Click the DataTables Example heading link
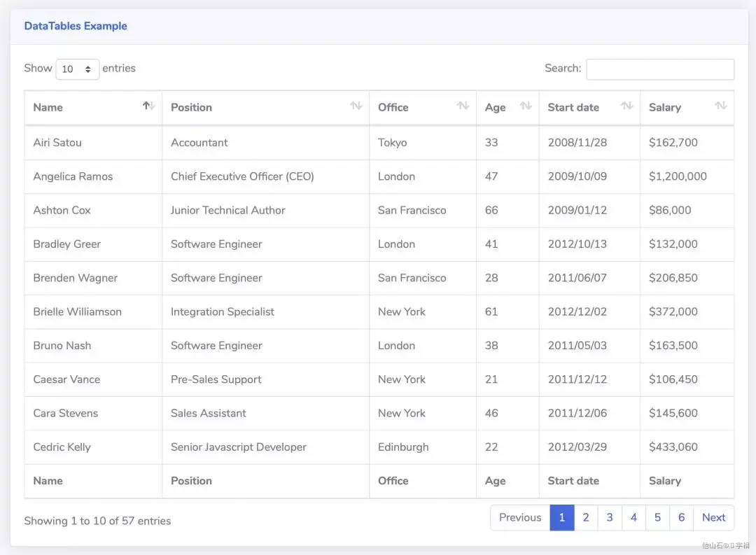756x555 pixels. [76, 26]
